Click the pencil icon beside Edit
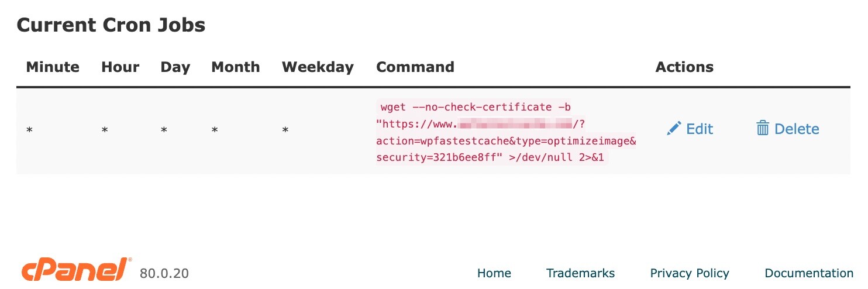This screenshot has width=868, height=289. tap(674, 129)
